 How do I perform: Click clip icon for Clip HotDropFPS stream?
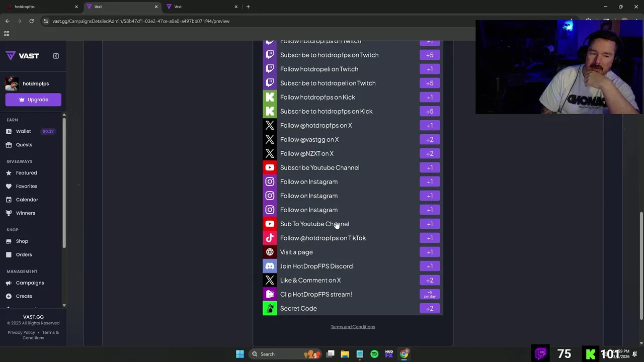click(x=270, y=294)
